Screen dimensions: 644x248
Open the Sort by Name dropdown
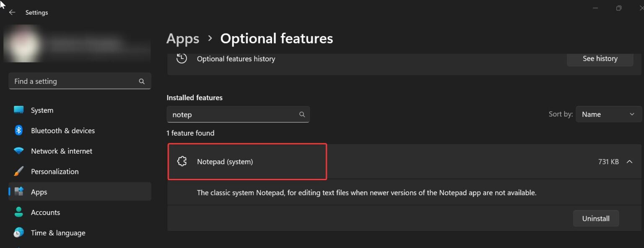pyautogui.click(x=608, y=114)
